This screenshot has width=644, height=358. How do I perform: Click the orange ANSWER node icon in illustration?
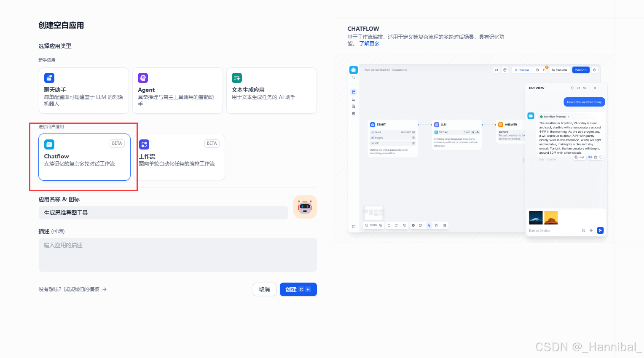(501, 125)
